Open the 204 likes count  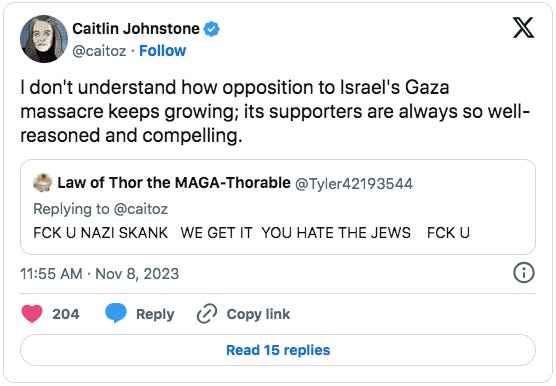point(66,314)
